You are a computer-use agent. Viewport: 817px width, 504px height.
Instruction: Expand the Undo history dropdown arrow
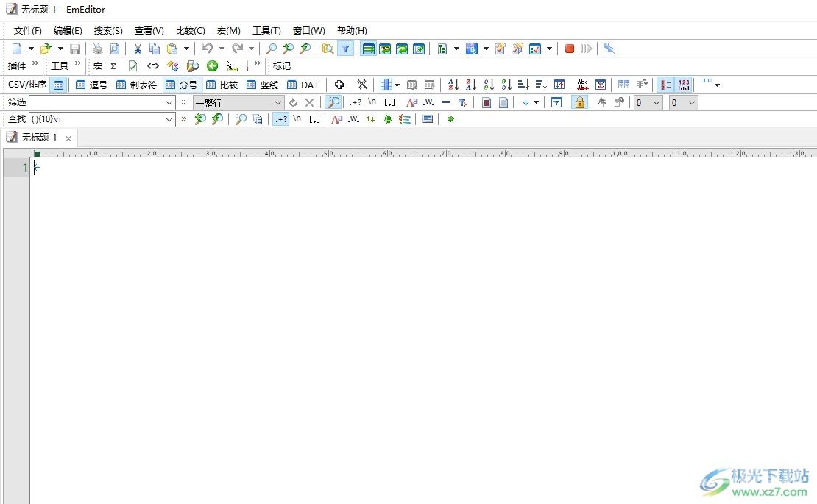[222, 49]
